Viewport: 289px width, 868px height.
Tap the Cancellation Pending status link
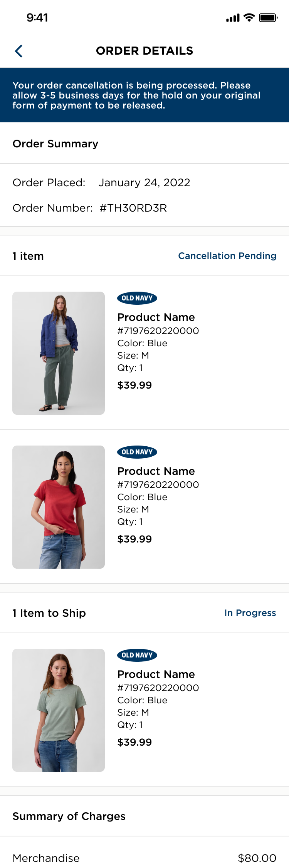click(x=227, y=256)
